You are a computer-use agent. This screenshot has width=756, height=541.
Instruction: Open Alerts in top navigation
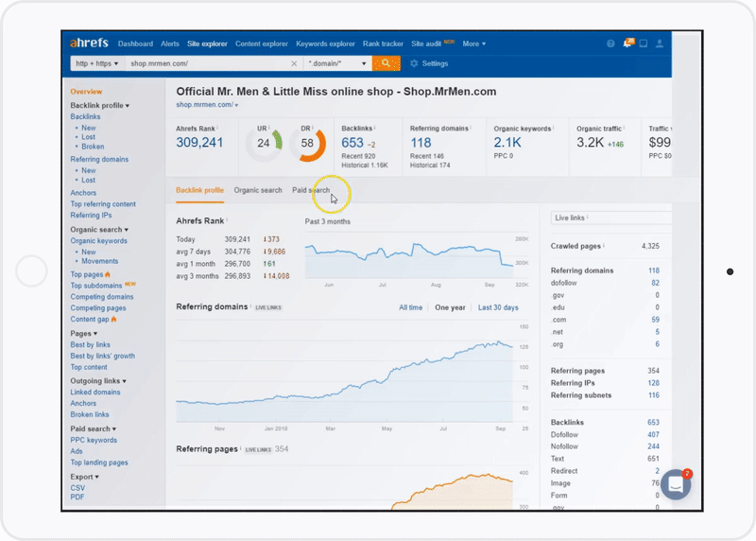(x=170, y=44)
